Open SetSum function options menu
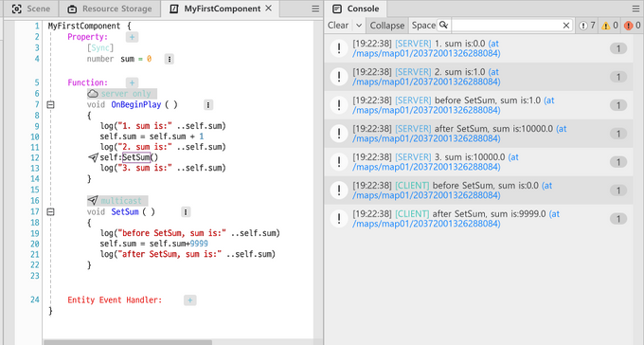Viewport: 644px width, 345px height. 186,212
